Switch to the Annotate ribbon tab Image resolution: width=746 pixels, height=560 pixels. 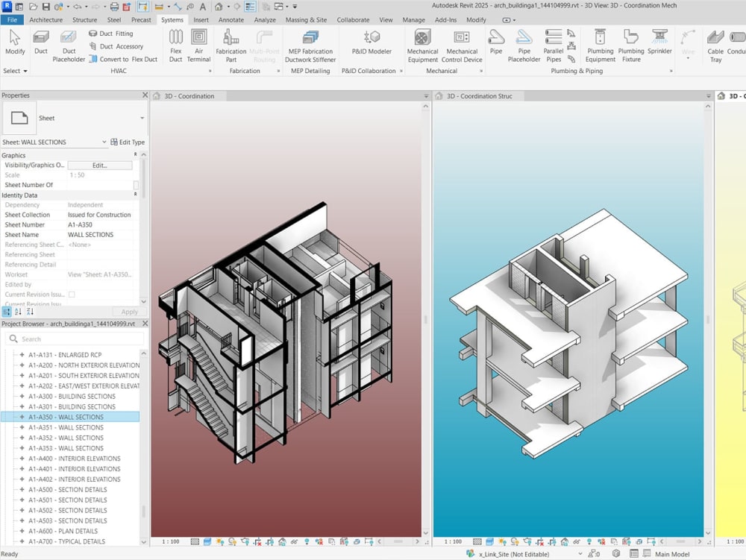[x=231, y=20]
